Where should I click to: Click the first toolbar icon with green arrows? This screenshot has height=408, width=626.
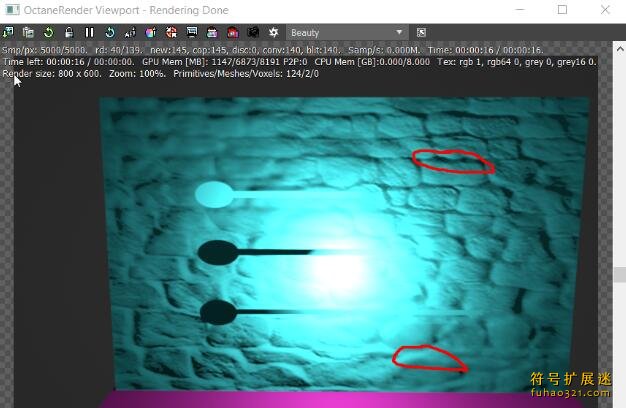click(x=8, y=32)
